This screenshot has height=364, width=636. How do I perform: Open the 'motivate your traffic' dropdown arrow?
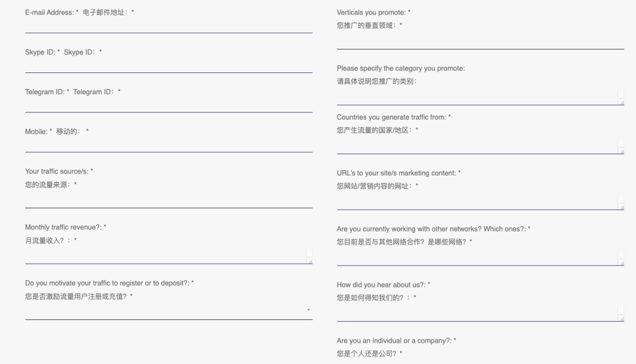(309, 310)
